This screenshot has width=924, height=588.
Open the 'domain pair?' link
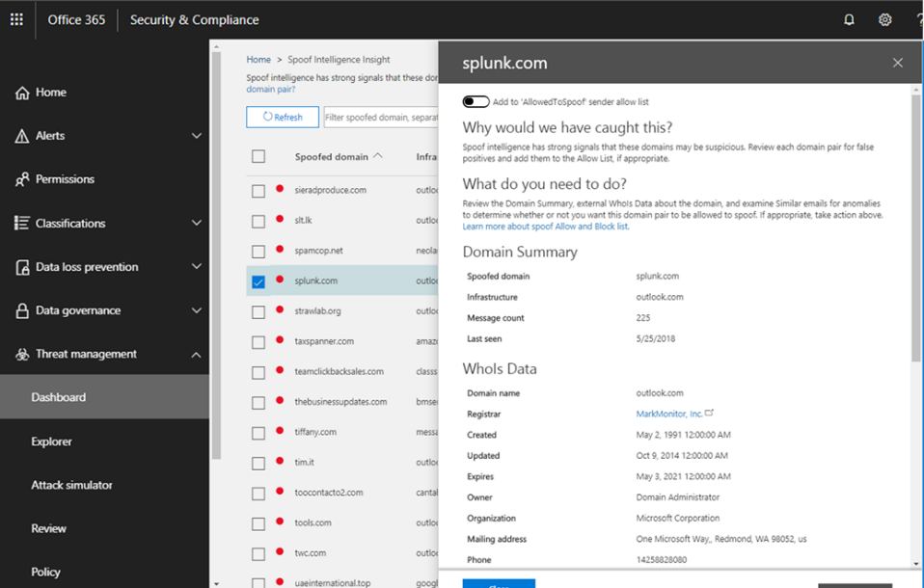pyautogui.click(x=270, y=89)
